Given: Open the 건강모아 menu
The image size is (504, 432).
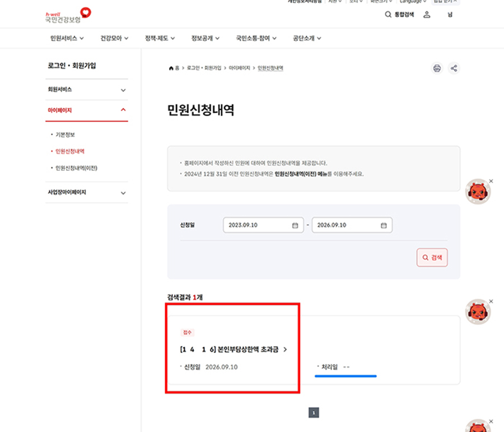Looking at the screenshot, I should 114,38.
